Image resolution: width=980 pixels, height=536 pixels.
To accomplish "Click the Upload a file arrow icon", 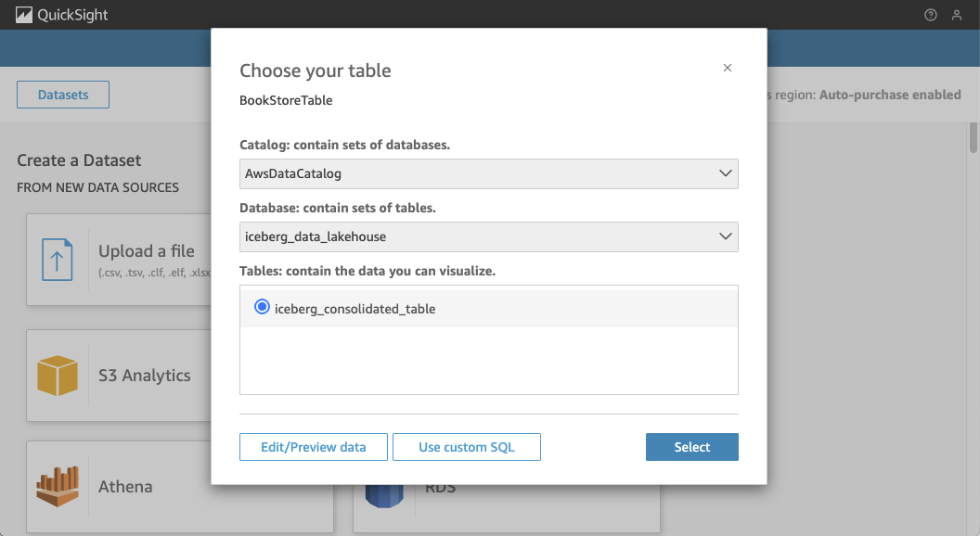I will tap(58, 260).
